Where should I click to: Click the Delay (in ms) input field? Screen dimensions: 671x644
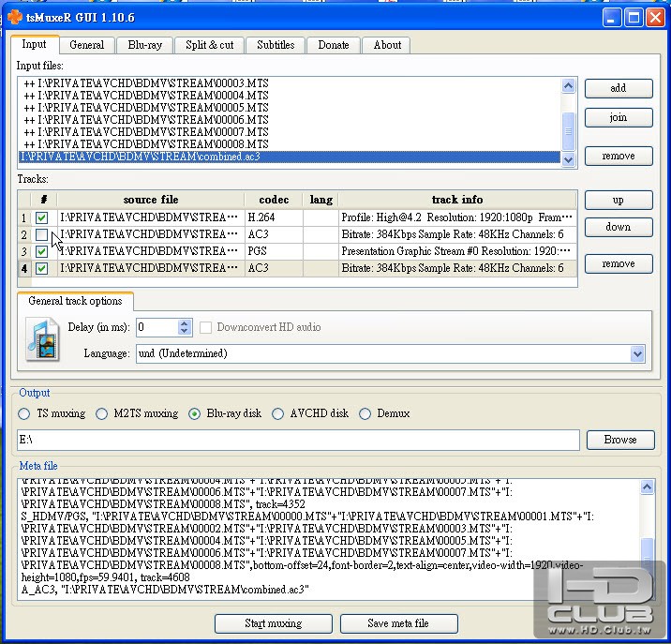pos(157,327)
